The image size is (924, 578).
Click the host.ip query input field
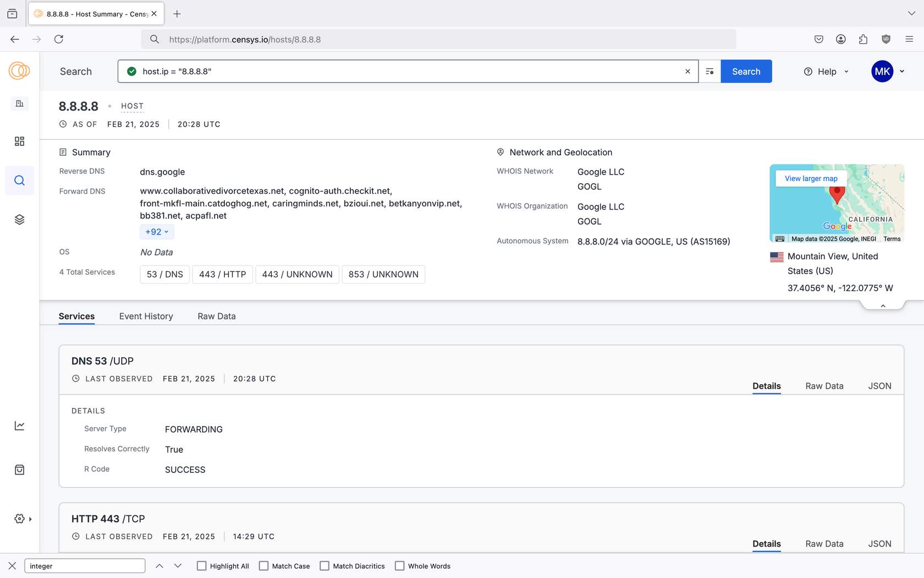(408, 72)
